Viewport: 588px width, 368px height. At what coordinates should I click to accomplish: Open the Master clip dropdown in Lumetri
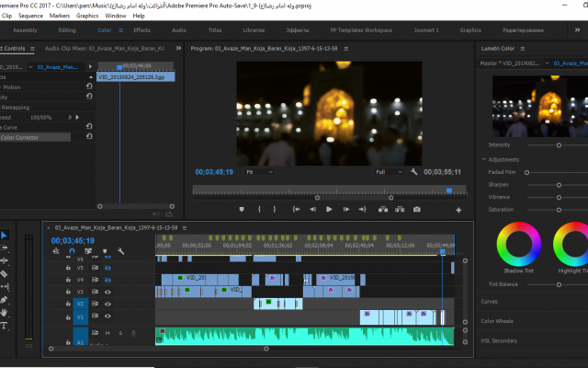tap(548, 63)
